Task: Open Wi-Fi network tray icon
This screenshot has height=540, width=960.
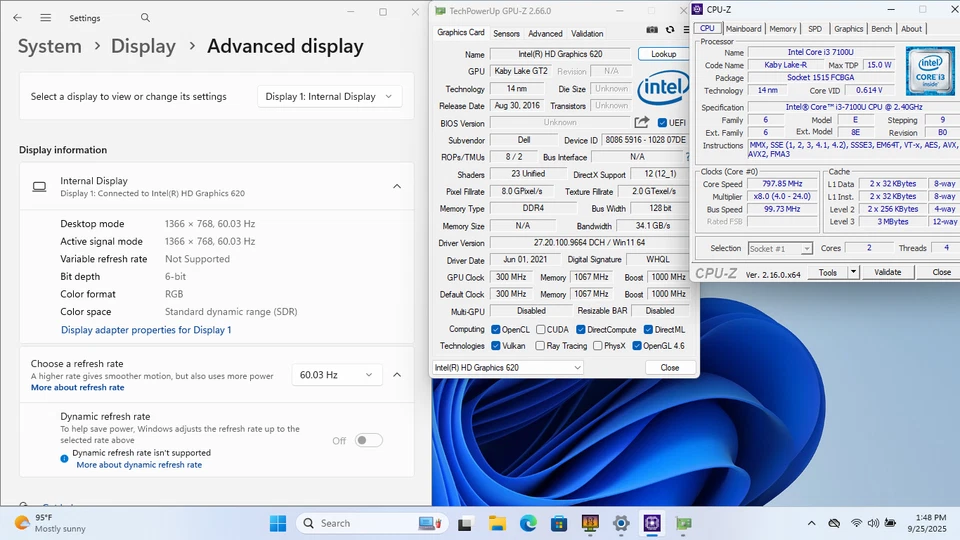Action: coord(856,523)
